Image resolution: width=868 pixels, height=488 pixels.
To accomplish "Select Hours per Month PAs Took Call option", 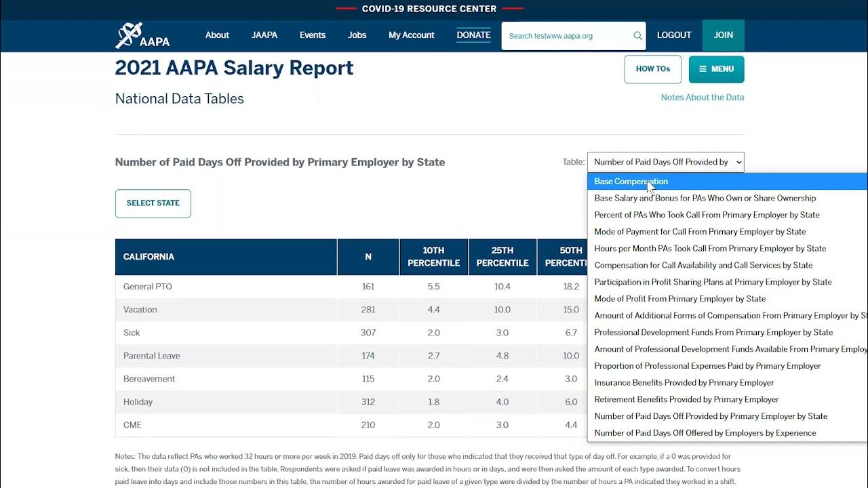I will [x=728, y=249].
